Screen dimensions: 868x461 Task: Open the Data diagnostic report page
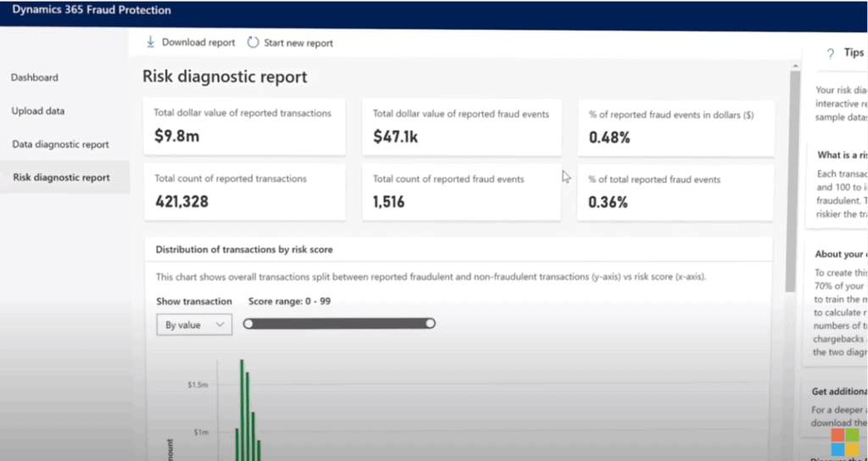click(60, 144)
